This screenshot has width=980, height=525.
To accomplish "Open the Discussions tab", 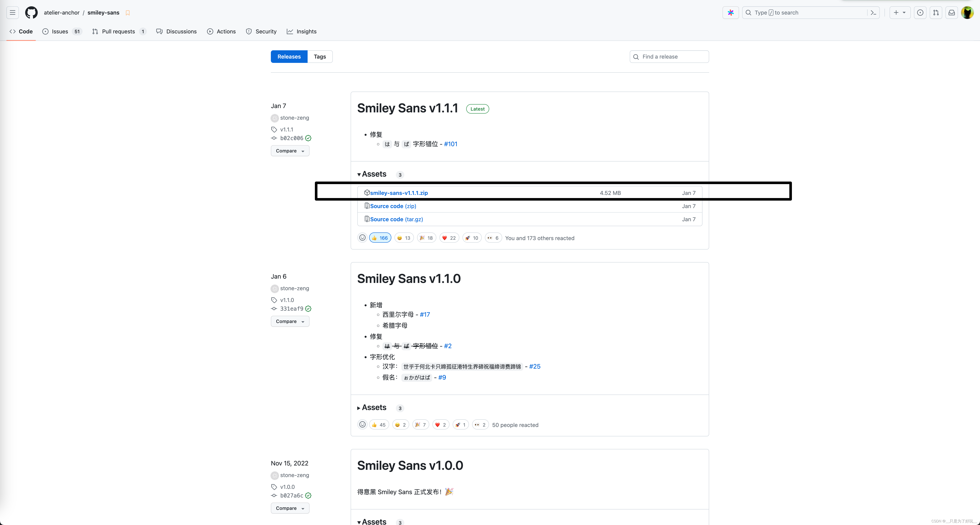I will [177, 31].
